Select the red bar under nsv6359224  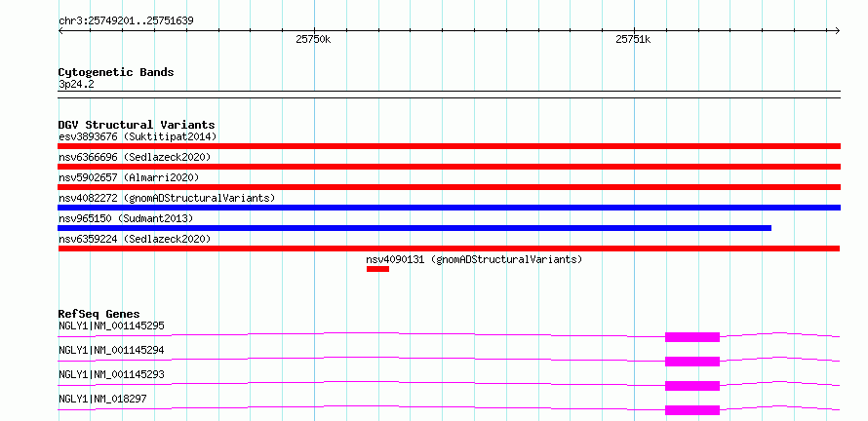pos(449,249)
